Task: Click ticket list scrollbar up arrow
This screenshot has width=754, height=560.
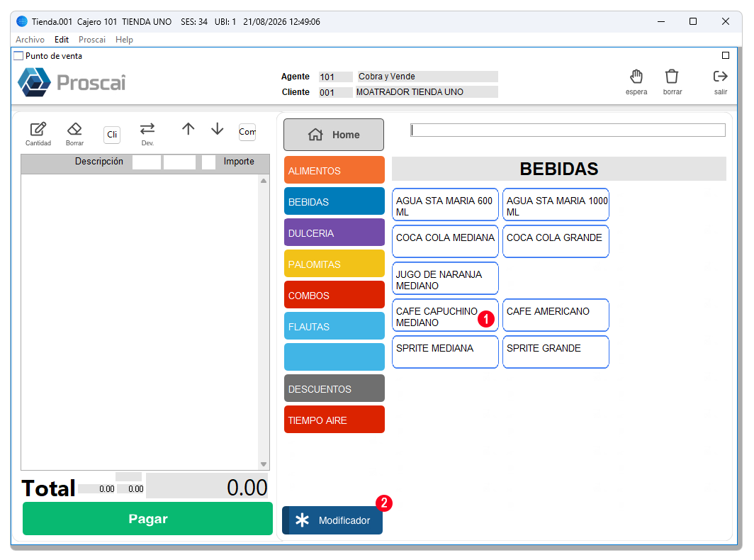Action: (x=264, y=181)
